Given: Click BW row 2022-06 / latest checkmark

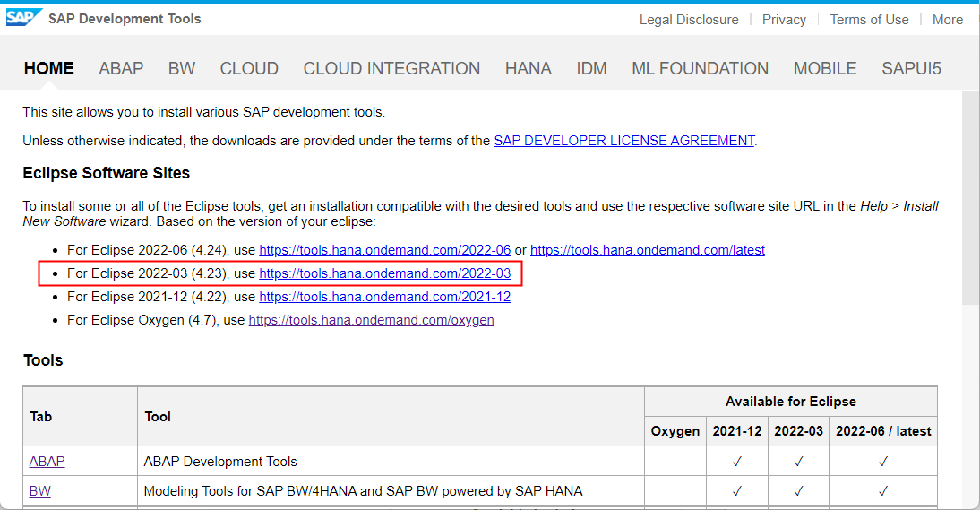Looking at the screenshot, I should 883,491.
